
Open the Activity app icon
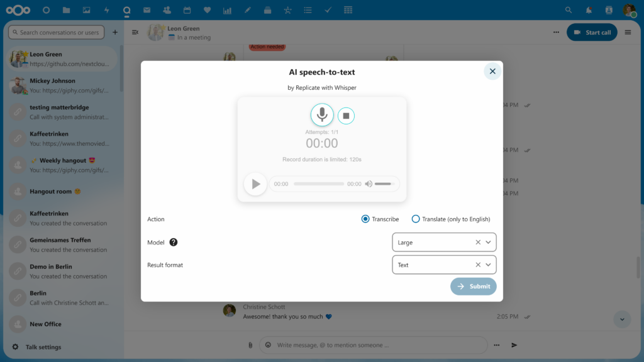tap(106, 9)
